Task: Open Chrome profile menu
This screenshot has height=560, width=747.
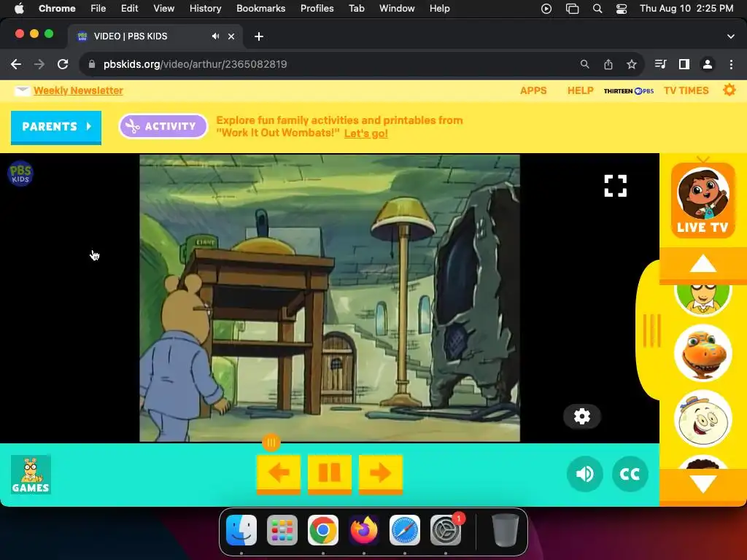Action: point(708,64)
